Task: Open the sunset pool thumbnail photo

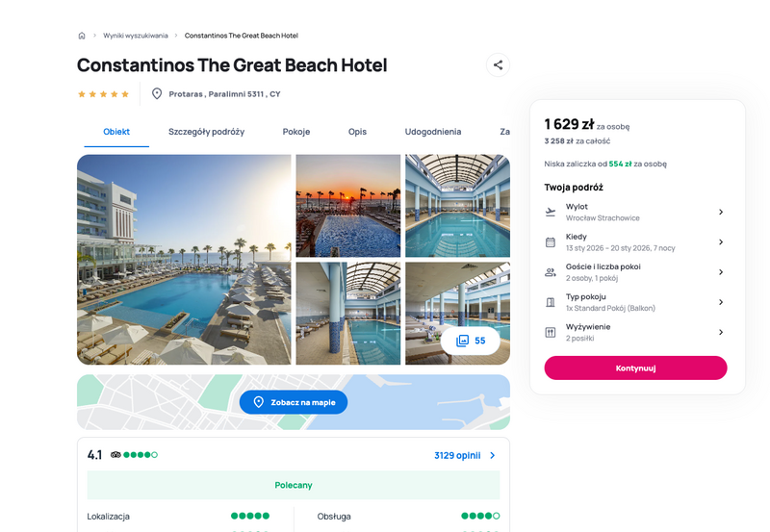Action: coord(348,206)
